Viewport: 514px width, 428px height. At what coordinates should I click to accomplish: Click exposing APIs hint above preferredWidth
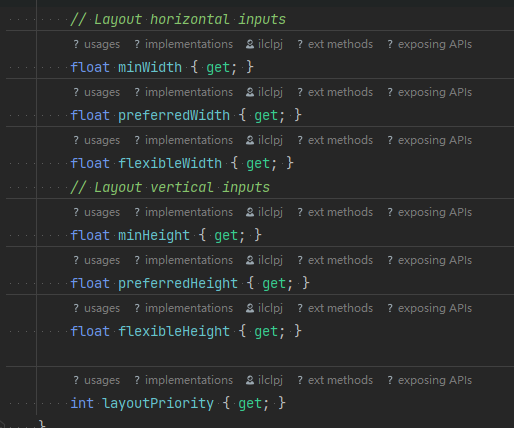(x=430, y=92)
